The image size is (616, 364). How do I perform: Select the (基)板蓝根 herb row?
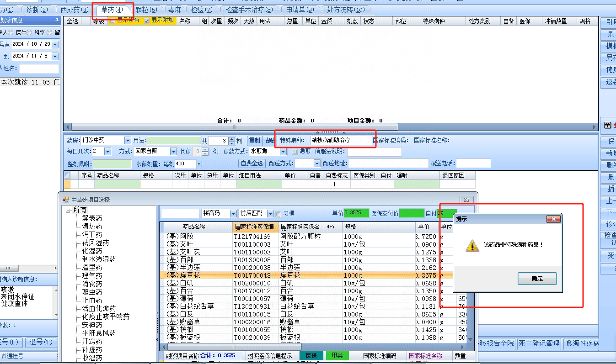point(313,338)
